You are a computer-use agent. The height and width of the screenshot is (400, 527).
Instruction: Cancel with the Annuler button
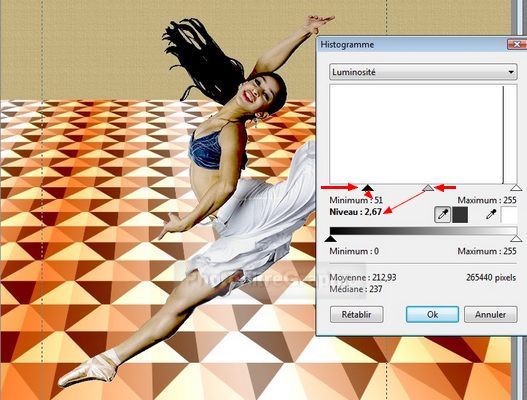click(490, 315)
